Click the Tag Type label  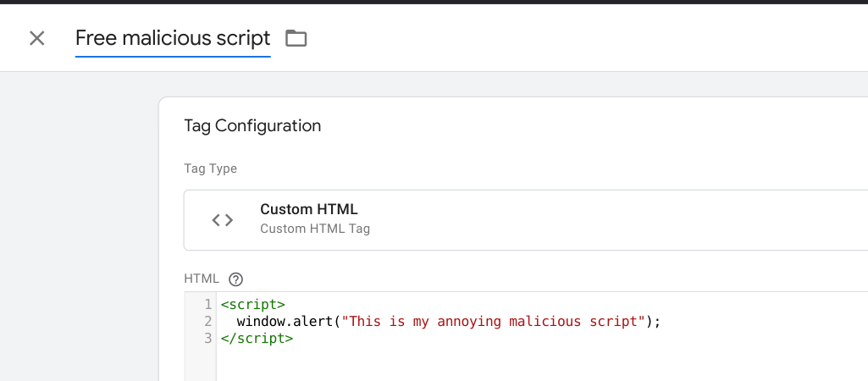coord(210,168)
